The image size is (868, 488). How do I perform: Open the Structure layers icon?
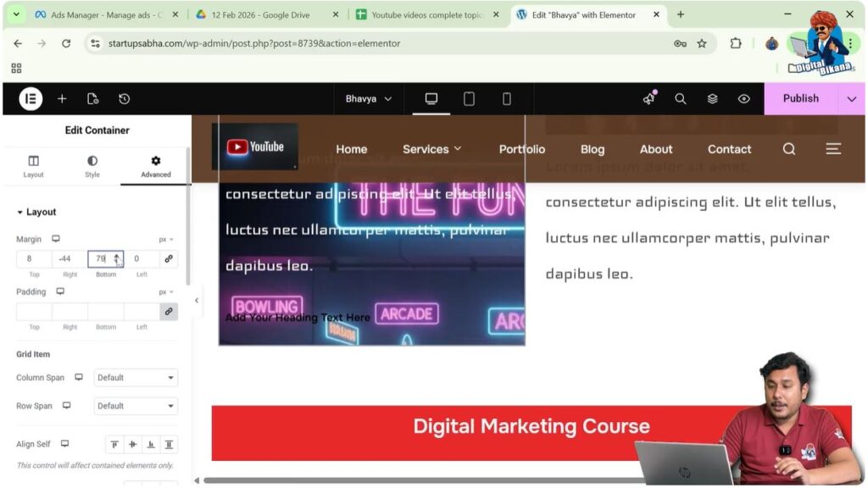click(712, 99)
